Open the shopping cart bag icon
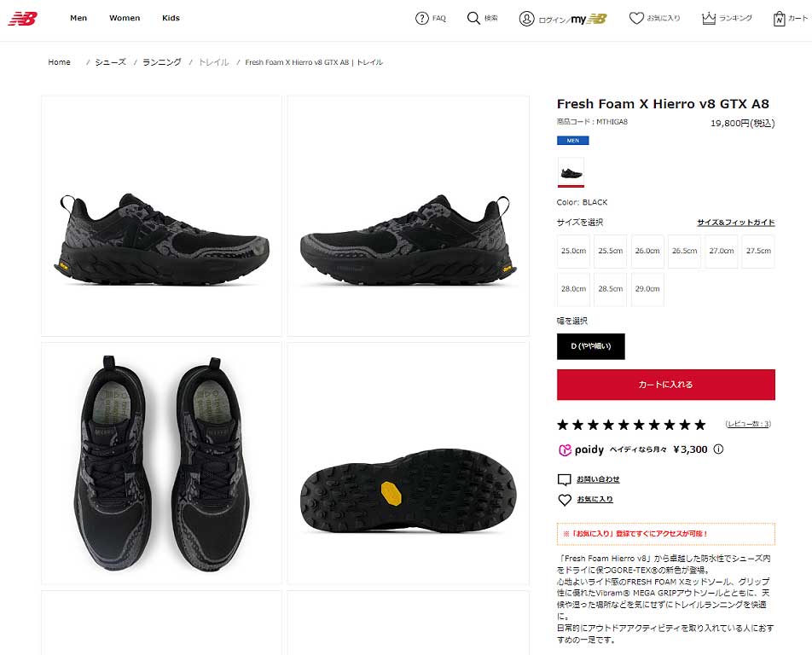 [779, 19]
